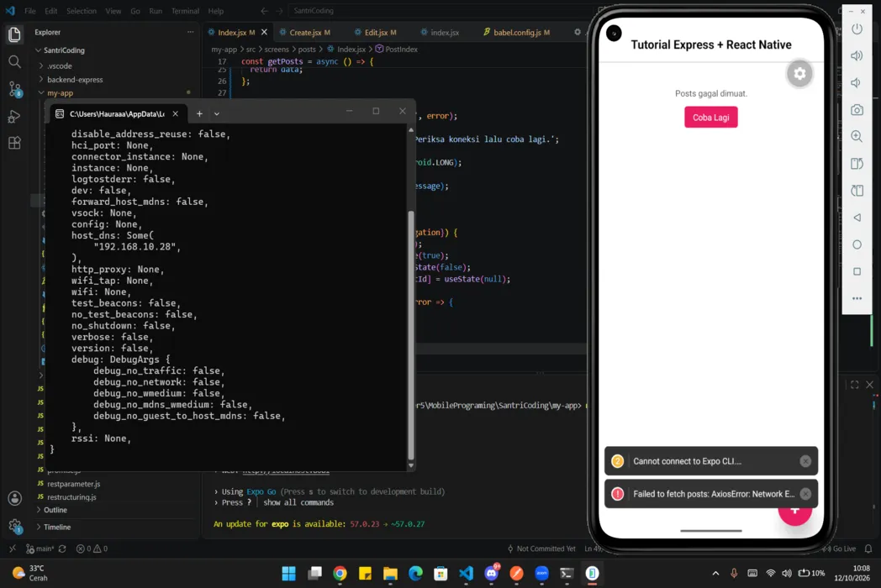Take an emulator screenshot with the camera icon
The height and width of the screenshot is (588, 881).
[x=857, y=110]
